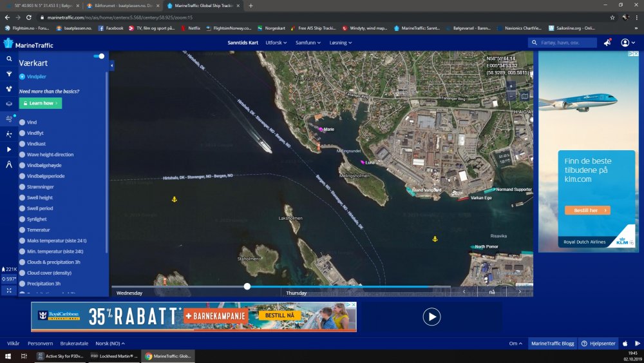The image size is (644, 363).
Task: Select the weather wind icon in sidebar
Action: pyautogui.click(x=8, y=119)
